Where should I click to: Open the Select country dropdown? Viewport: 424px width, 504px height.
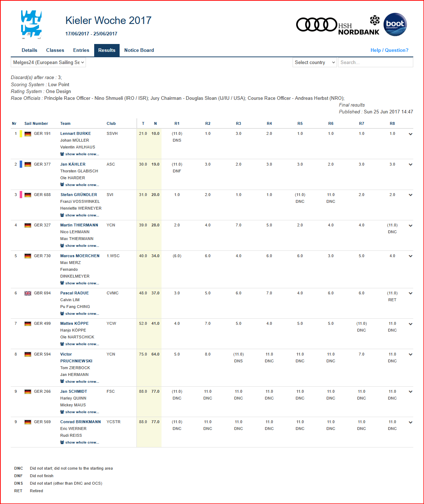[x=314, y=63]
